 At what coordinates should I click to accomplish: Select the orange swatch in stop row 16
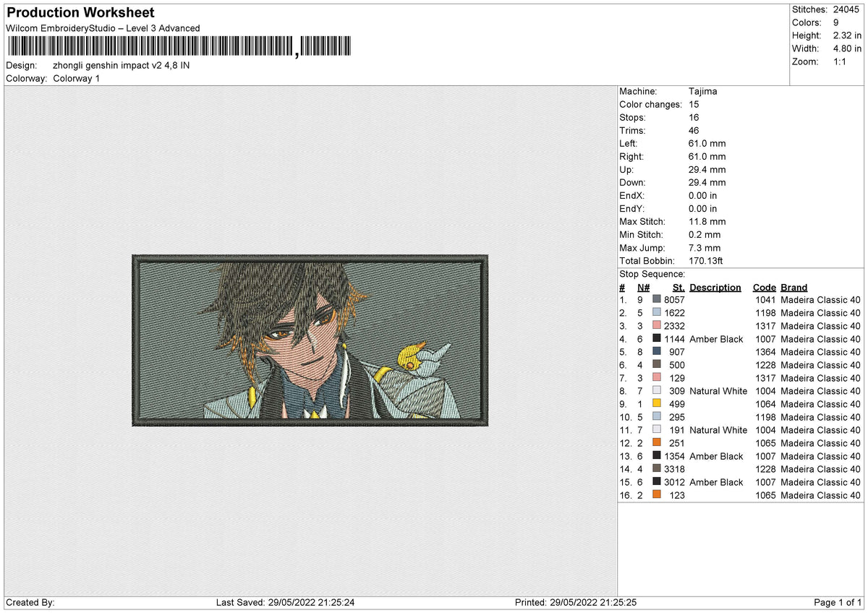pos(657,495)
